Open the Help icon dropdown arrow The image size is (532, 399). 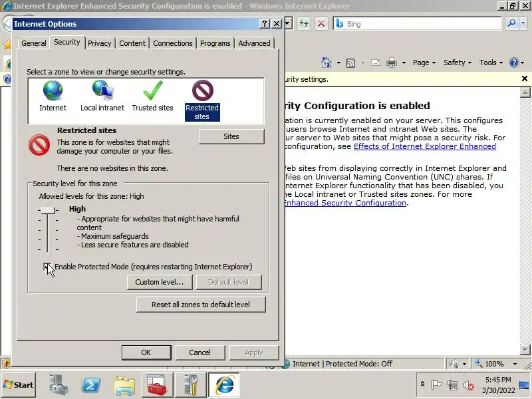tap(523, 63)
